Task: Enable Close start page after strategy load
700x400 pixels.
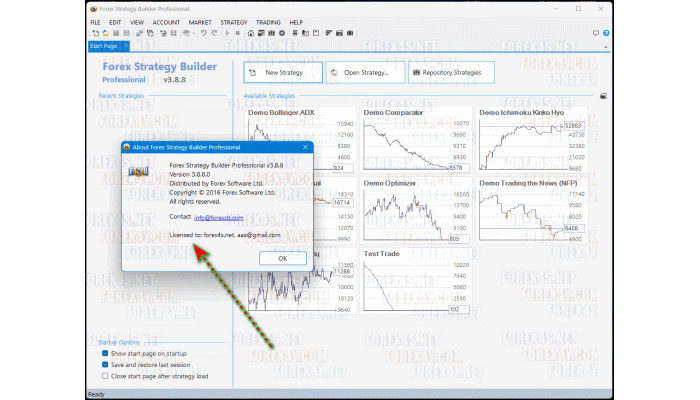Action: pos(105,376)
